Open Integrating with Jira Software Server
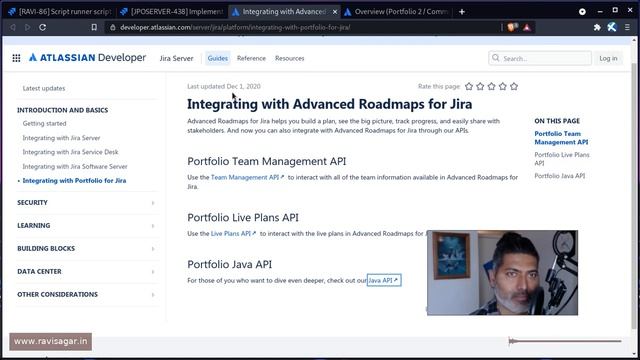Viewport: 640px width, 360px height. coord(75,167)
